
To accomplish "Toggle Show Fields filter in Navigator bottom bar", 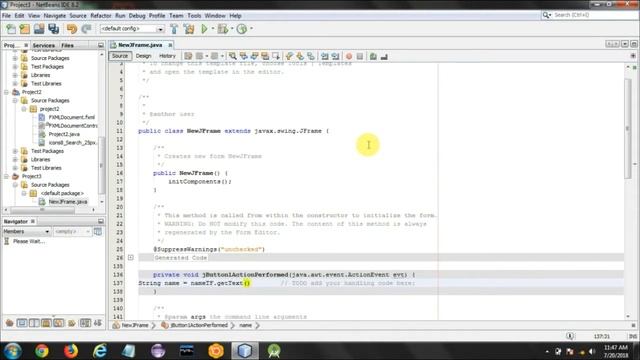I will click(x=22, y=323).
